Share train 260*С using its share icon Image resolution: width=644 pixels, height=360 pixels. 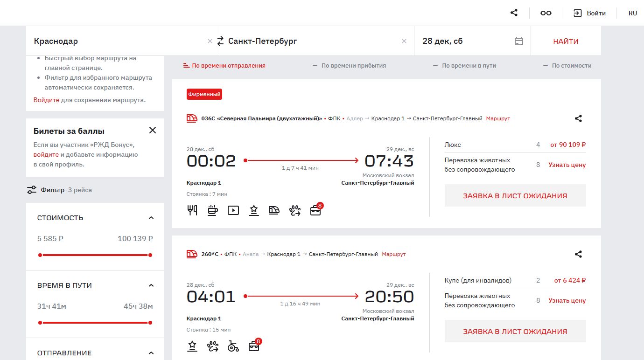pos(578,254)
